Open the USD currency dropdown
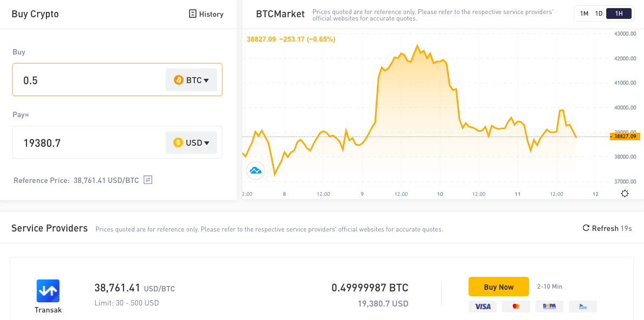This screenshot has height=320, width=644. pos(192,142)
